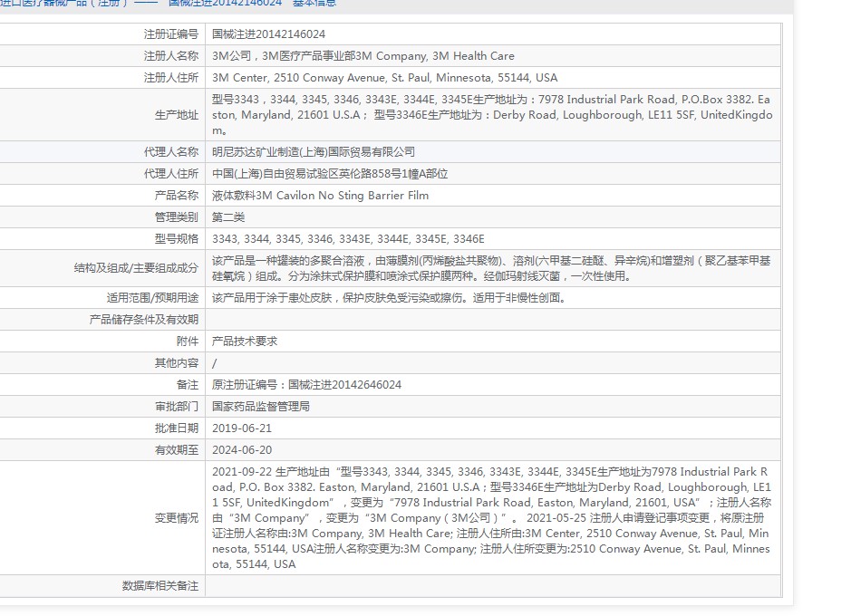Click the 变更情况 label
The image size is (851, 616).
point(177,518)
